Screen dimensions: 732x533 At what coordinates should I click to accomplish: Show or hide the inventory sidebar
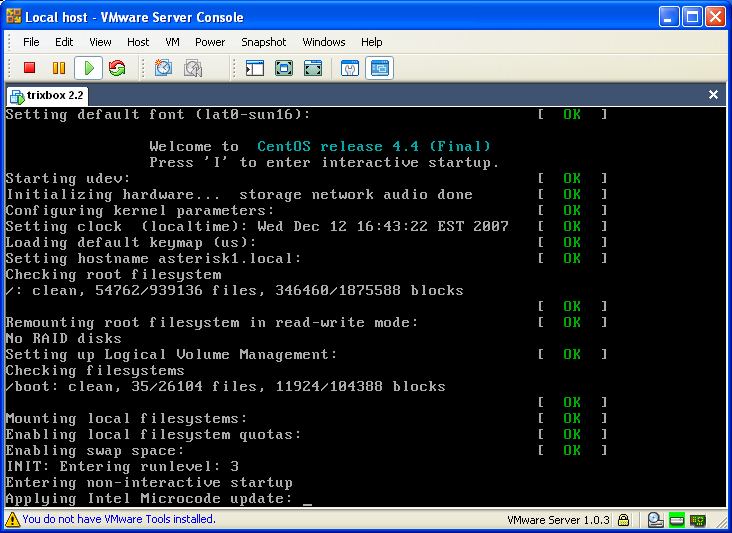[255, 68]
